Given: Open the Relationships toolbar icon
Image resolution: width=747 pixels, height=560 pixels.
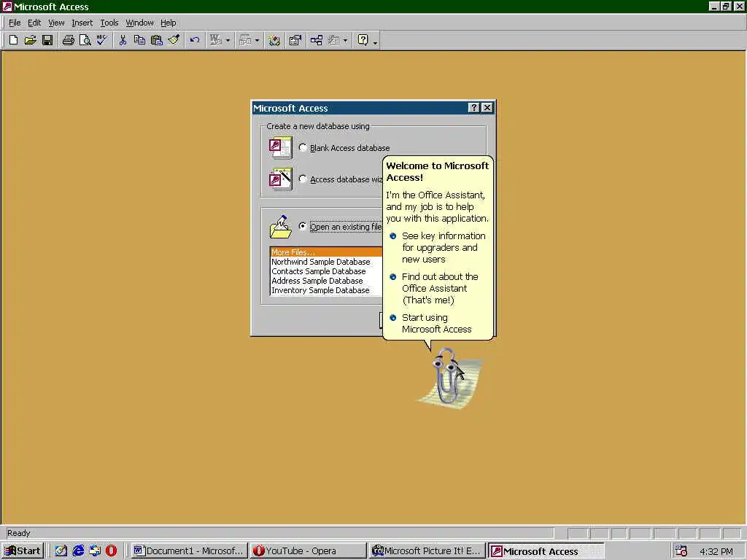Looking at the screenshot, I should click(317, 40).
